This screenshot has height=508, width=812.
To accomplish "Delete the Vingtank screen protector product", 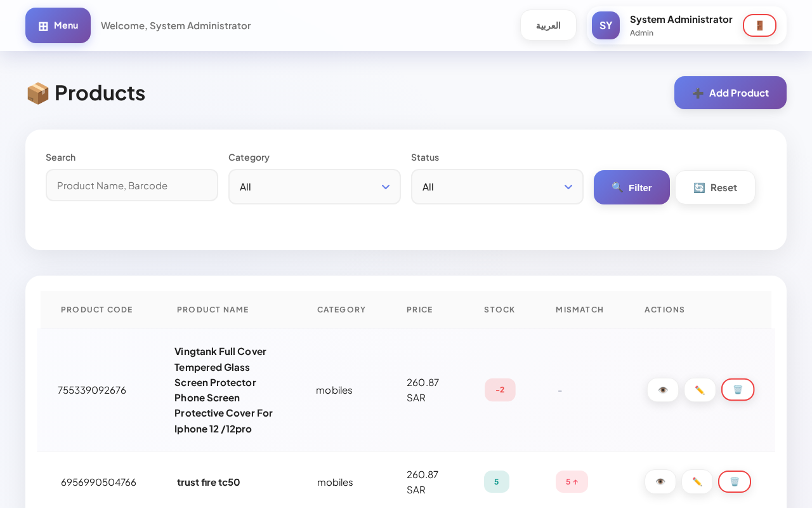I will pyautogui.click(x=737, y=390).
